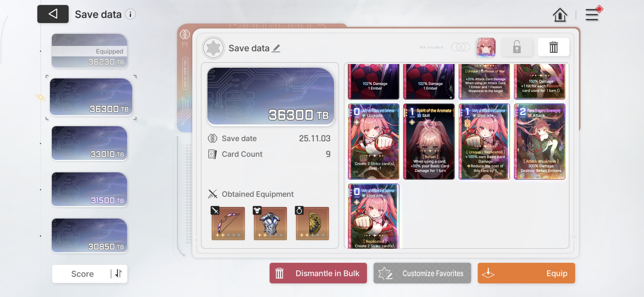This screenshot has width=644, height=297.
Task: Open Customize Favorites
Action: click(422, 273)
